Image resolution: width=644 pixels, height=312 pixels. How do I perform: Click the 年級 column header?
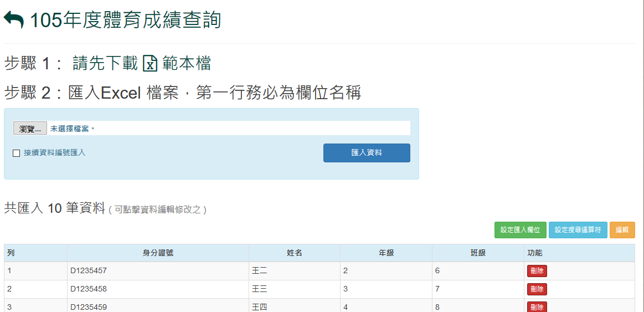coord(386,253)
